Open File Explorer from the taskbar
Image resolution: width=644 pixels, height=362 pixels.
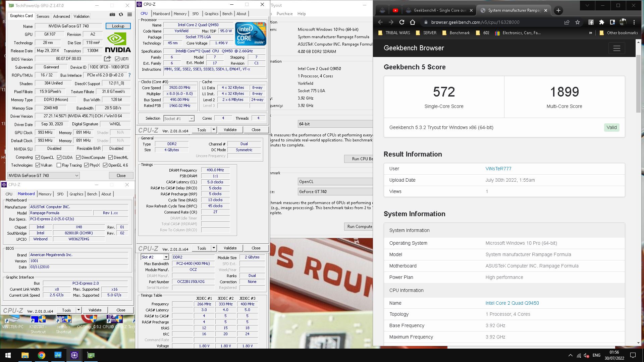click(x=25, y=355)
